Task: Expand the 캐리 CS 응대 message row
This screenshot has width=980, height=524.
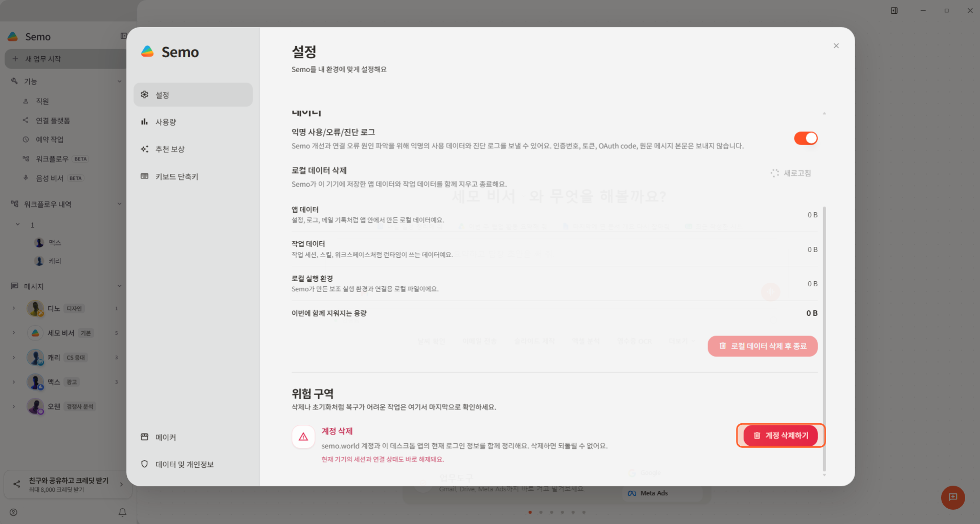Action: click(14, 357)
